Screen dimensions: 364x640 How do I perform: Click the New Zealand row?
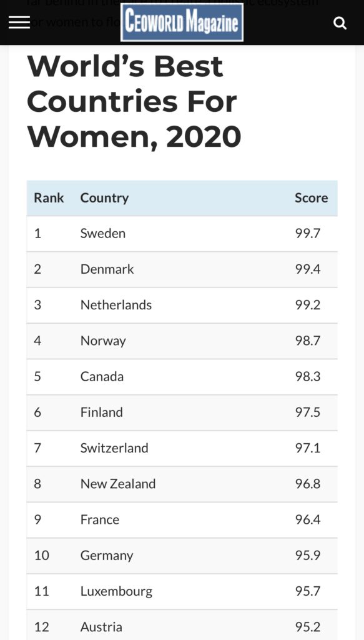(182, 484)
